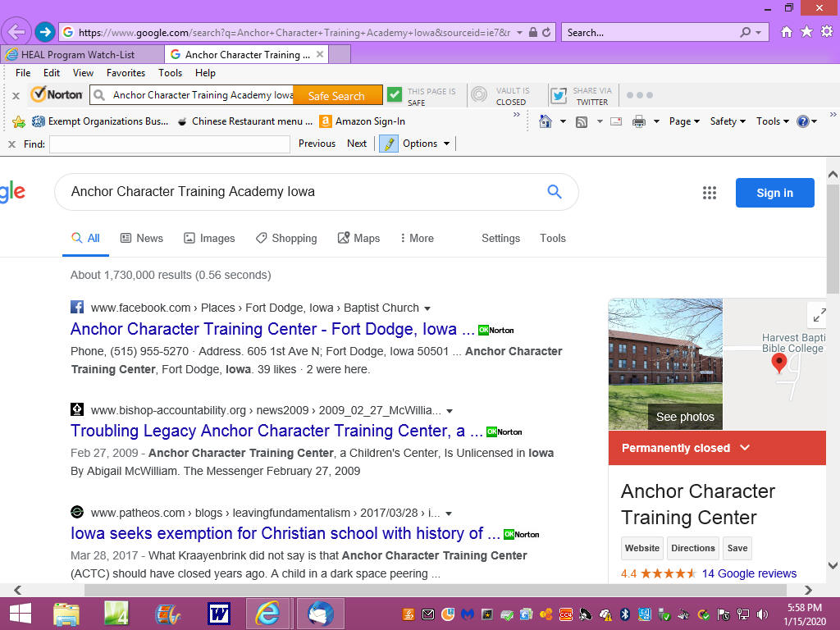Screen dimensions: 840x630
Task: Open the command bar Tools dropdown
Action: 772,121
